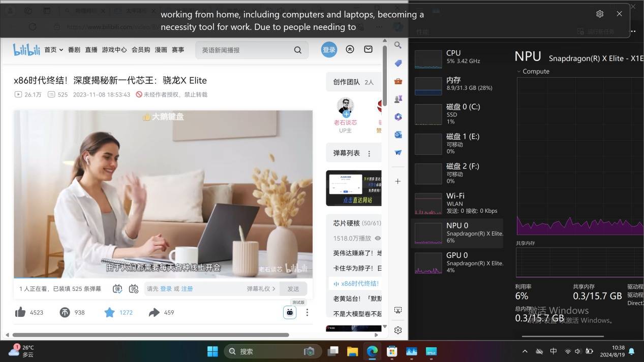Select 磁盘 0 (C:) in Task Manager
644x362 pixels.
[457, 114]
